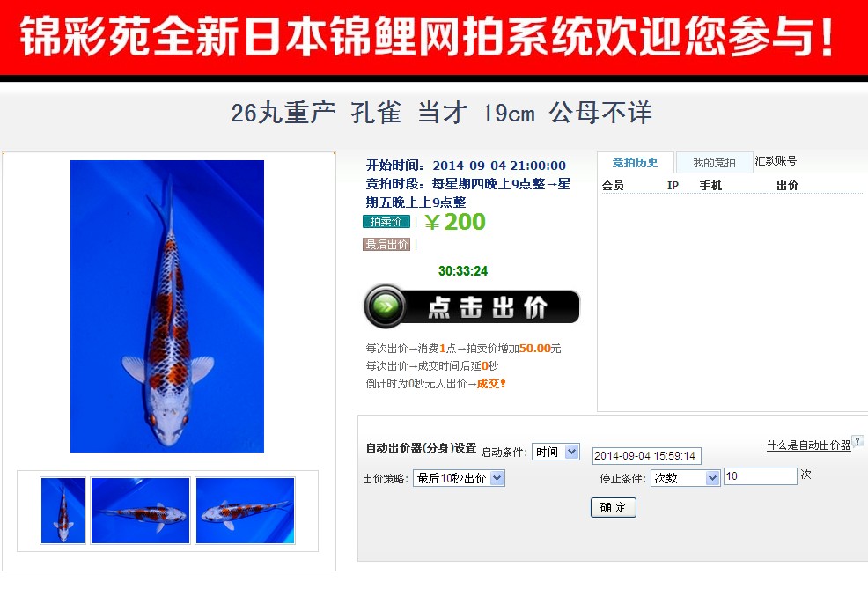The image size is (868, 589).
Task: Switch to the 我的竞拍 tab
Action: (x=714, y=163)
